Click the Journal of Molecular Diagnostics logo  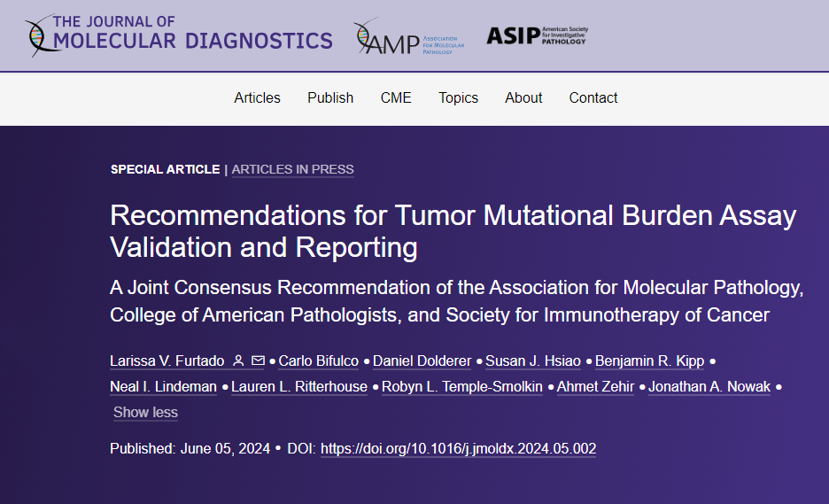tap(180, 35)
